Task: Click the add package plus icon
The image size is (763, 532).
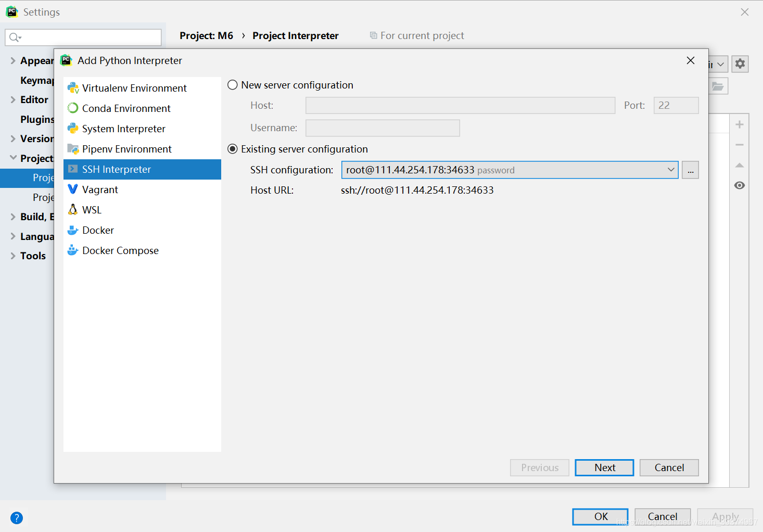Action: click(740, 124)
